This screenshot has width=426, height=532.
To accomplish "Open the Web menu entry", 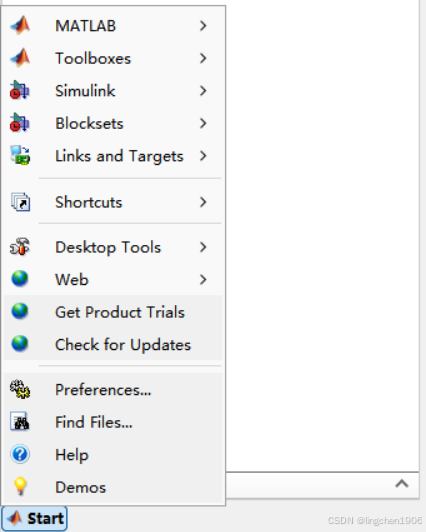I will [x=113, y=280].
